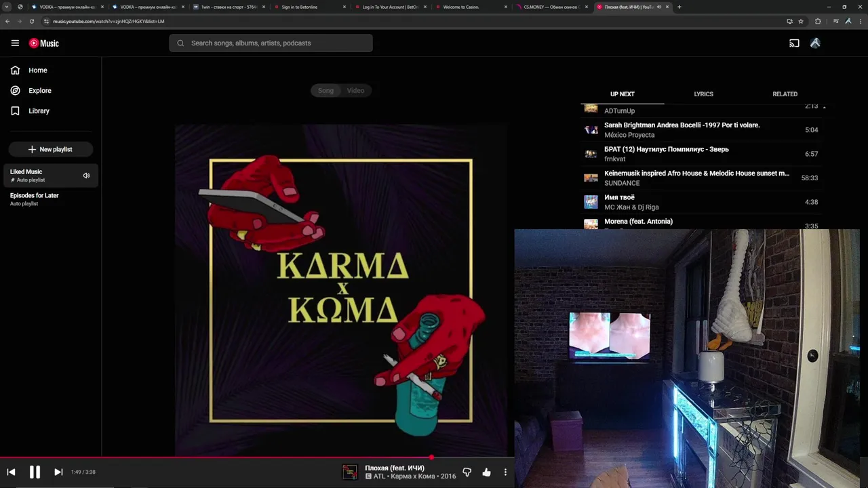The width and height of the screenshot is (868, 488).
Task: Click the Home icon in sidebar
Action: pyautogui.click(x=15, y=70)
